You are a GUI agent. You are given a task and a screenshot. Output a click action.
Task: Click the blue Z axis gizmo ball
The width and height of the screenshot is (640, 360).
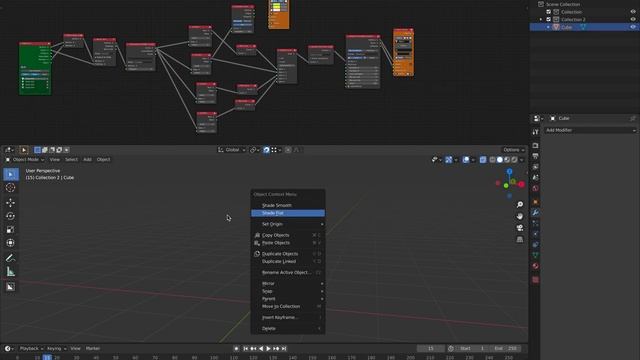(509, 171)
